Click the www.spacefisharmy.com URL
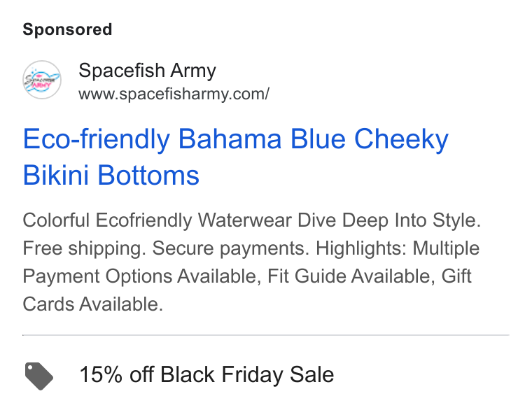Viewport: 532px width, 417px height. [x=174, y=94]
